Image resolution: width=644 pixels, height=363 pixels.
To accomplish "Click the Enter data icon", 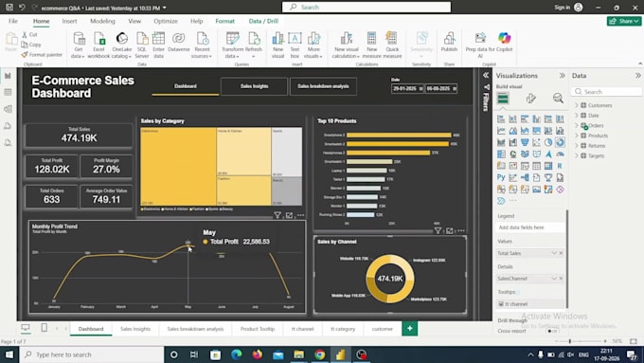I will coord(158,39).
